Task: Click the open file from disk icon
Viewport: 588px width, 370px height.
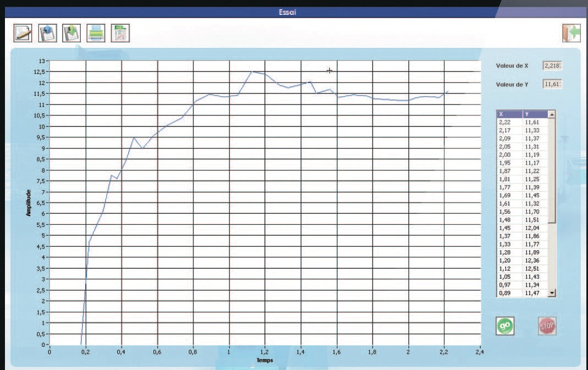Action: 48,33
